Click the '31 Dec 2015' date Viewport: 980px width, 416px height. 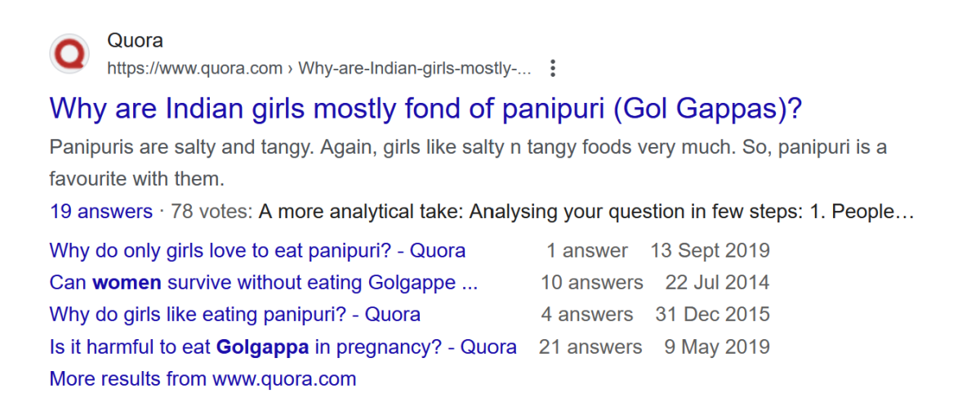tap(712, 315)
